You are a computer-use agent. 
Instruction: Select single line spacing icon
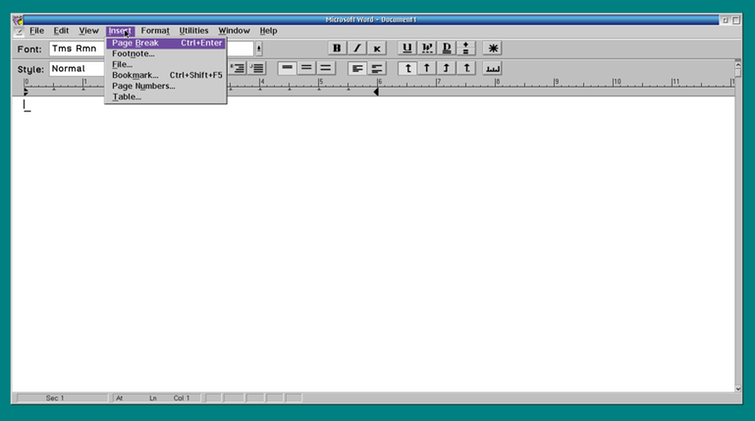[x=287, y=68]
